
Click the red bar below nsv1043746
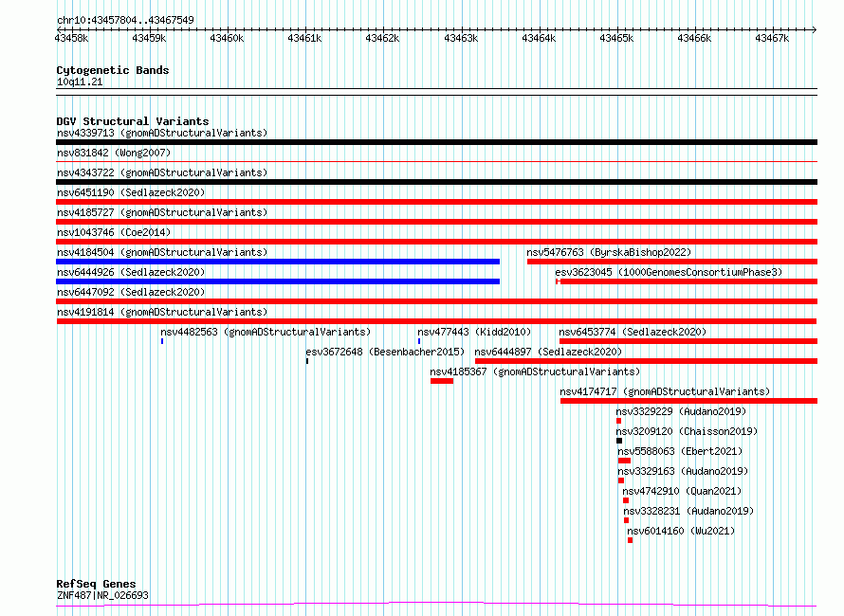pos(436,242)
